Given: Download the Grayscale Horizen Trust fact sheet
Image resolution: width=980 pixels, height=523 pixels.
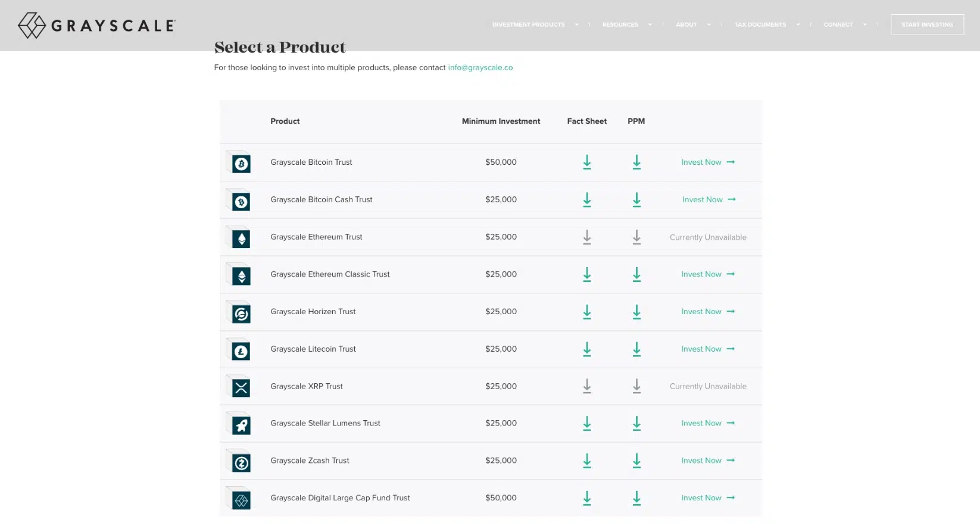Looking at the screenshot, I should (x=586, y=312).
